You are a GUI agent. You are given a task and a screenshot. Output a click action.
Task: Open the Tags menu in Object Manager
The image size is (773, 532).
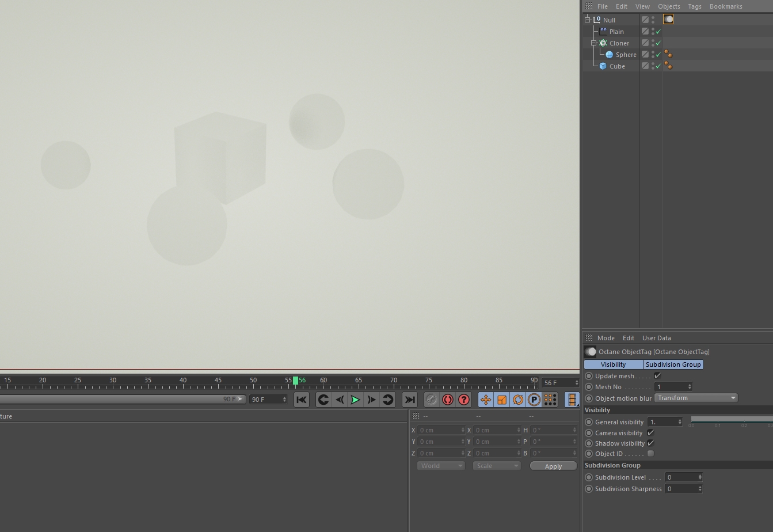click(694, 6)
